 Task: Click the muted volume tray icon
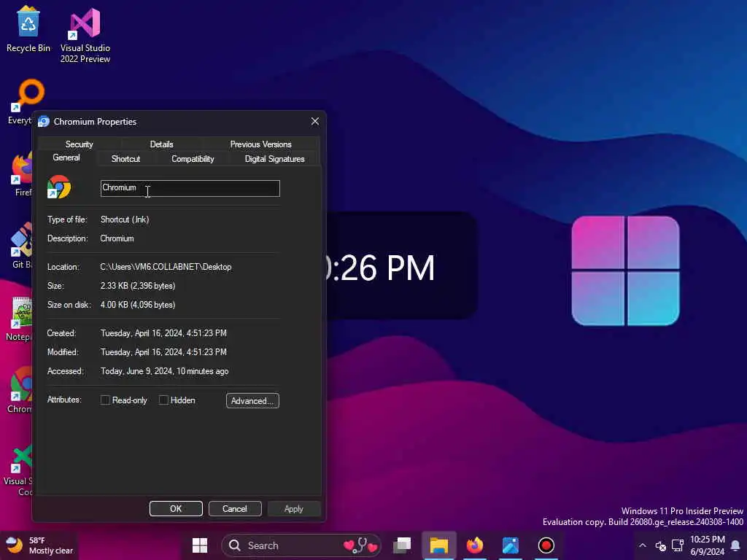coord(660,545)
